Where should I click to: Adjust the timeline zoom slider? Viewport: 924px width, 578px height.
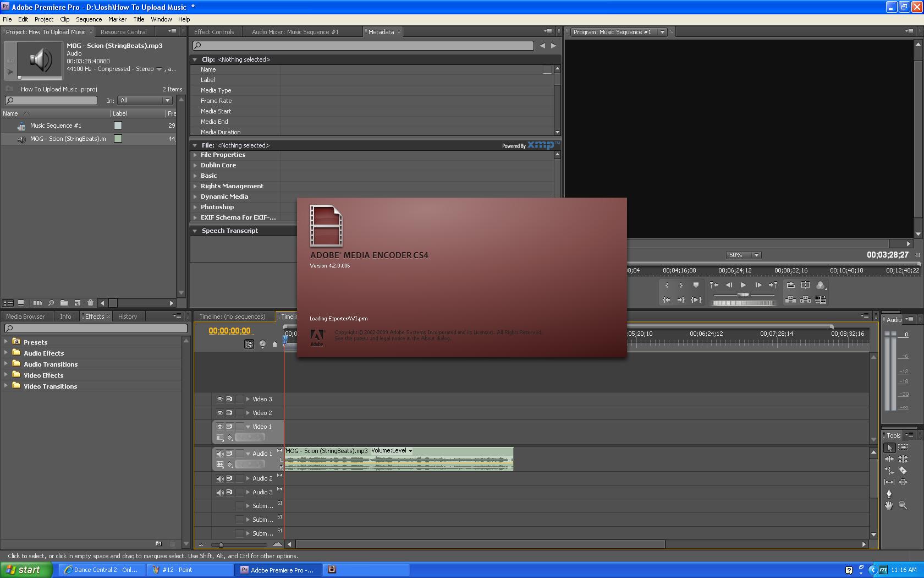tap(221, 544)
